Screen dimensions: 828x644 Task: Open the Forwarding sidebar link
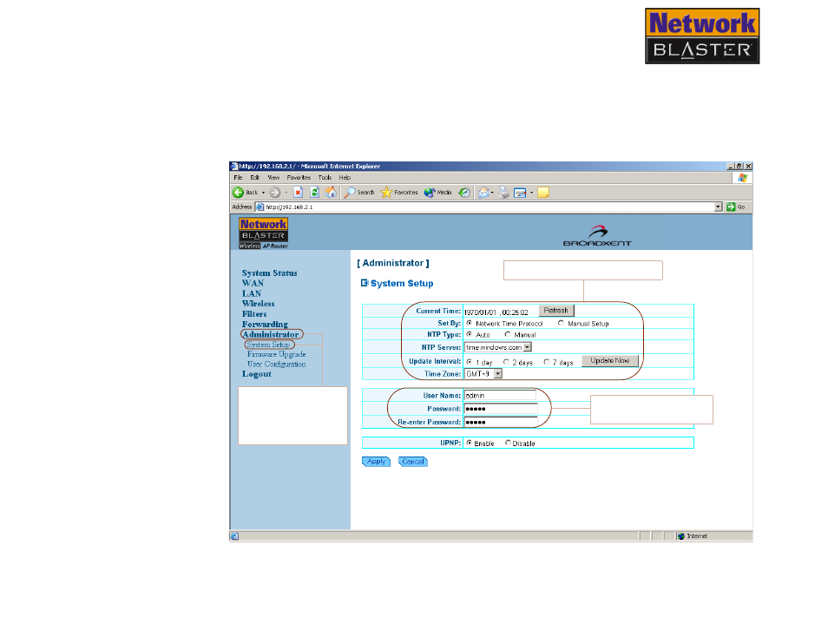point(265,324)
